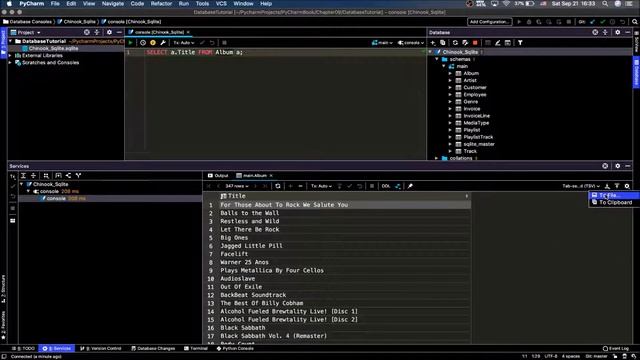Viewport: 640px width, 360px height.
Task: Select 'Black Sabbath Vol. 4 (Remaster)' row
Action: (345, 336)
